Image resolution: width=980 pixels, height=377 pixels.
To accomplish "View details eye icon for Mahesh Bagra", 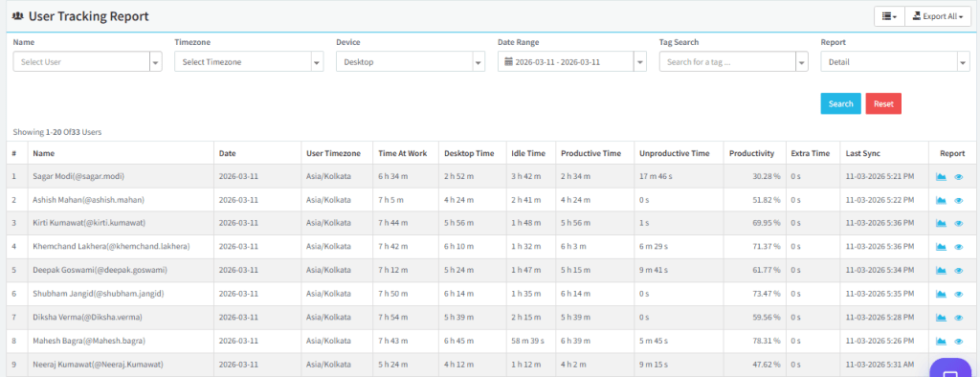I will tap(959, 342).
